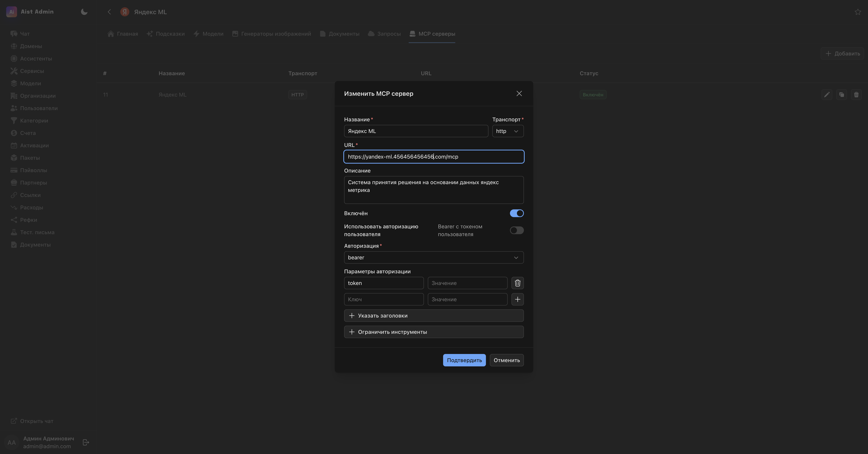Click the Отменить button

pyautogui.click(x=507, y=360)
